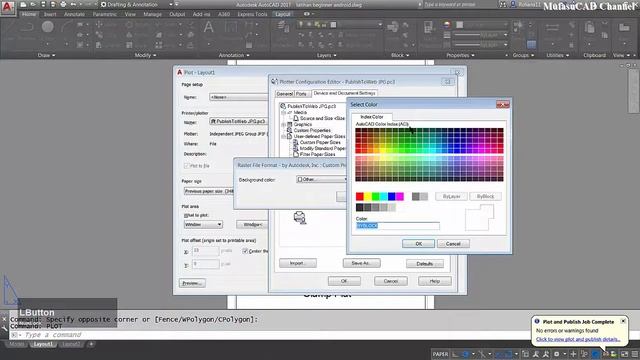Open the What to plot Window dropdown
The height and width of the screenshot is (360, 640).
coord(203,224)
